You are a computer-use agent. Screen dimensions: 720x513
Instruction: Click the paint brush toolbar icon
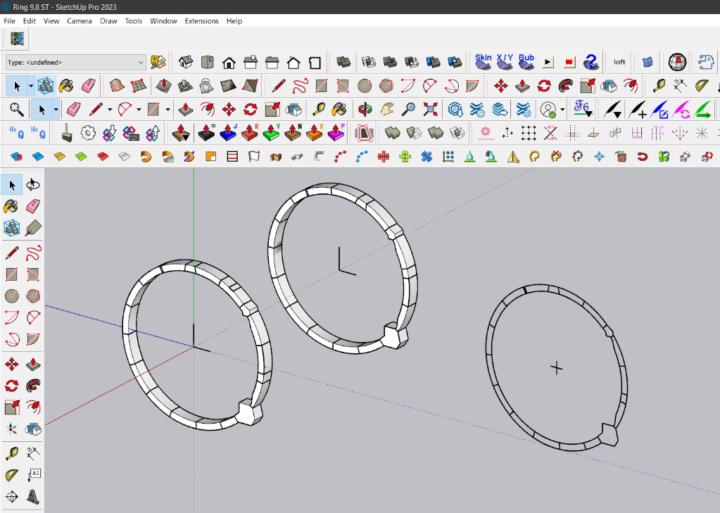tap(67, 133)
